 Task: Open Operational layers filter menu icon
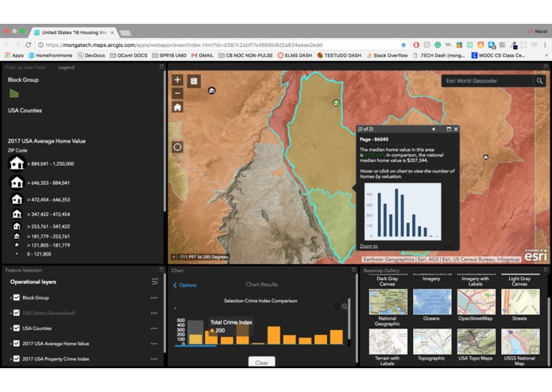155,282
